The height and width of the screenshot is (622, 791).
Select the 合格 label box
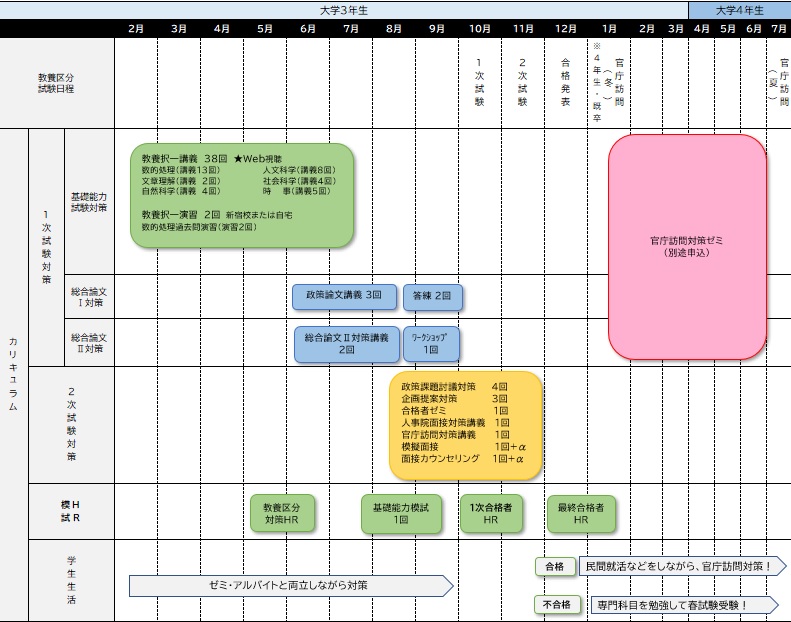tap(555, 566)
